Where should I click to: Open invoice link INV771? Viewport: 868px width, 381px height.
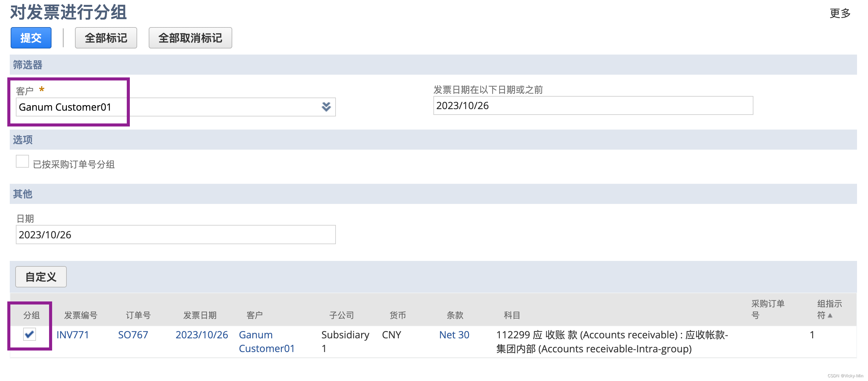73,335
